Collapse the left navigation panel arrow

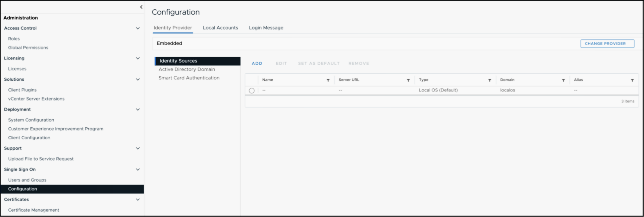tap(141, 7)
